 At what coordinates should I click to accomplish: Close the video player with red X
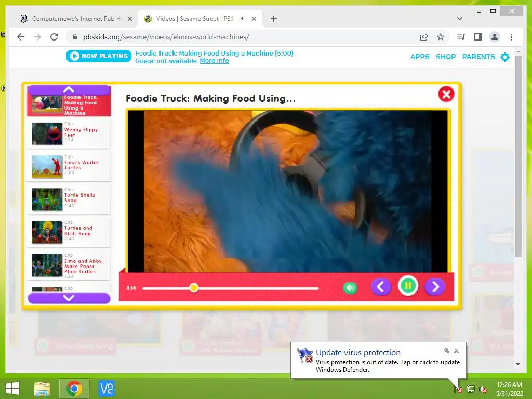(x=446, y=94)
